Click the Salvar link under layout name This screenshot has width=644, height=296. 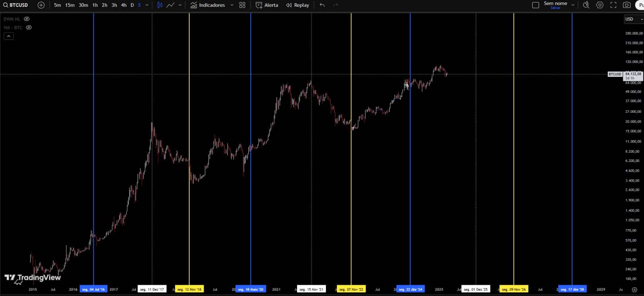(555, 8)
